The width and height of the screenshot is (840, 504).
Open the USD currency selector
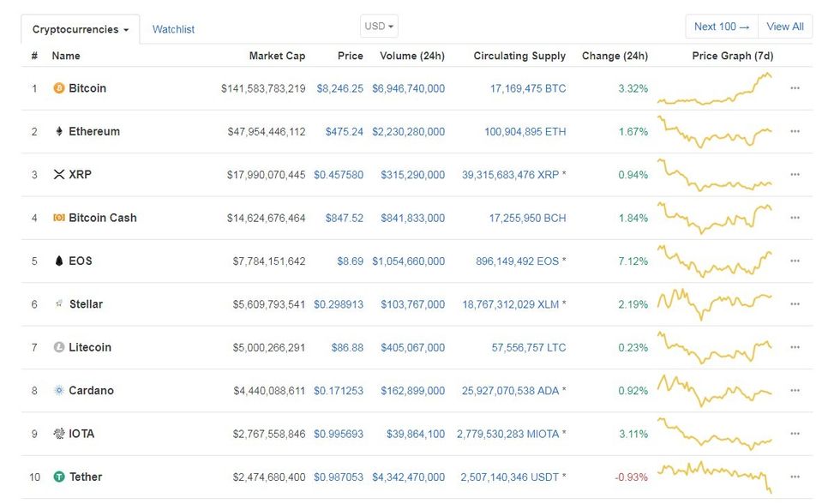[378, 26]
